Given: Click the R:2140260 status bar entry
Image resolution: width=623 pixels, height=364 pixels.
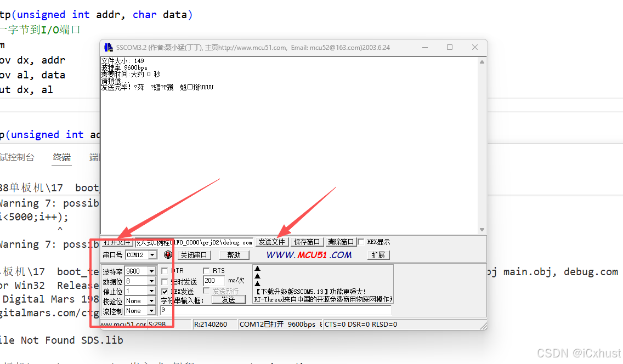Looking at the screenshot, I should click(214, 325).
